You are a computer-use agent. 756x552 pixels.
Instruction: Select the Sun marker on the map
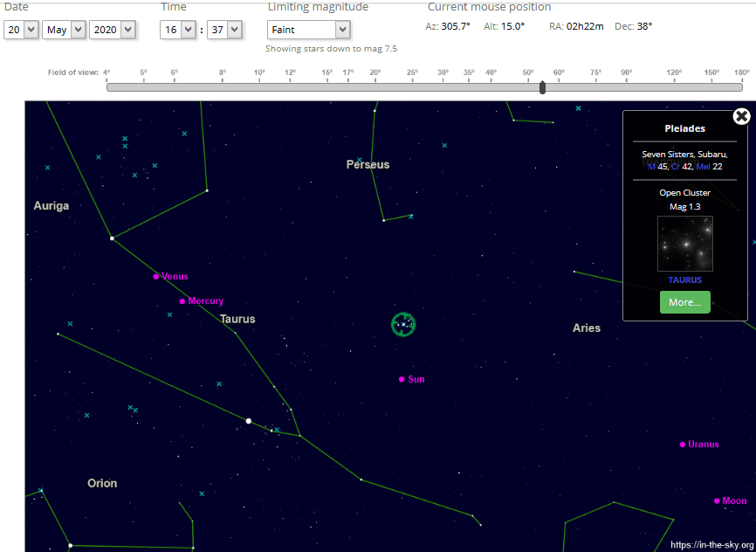coord(402,379)
